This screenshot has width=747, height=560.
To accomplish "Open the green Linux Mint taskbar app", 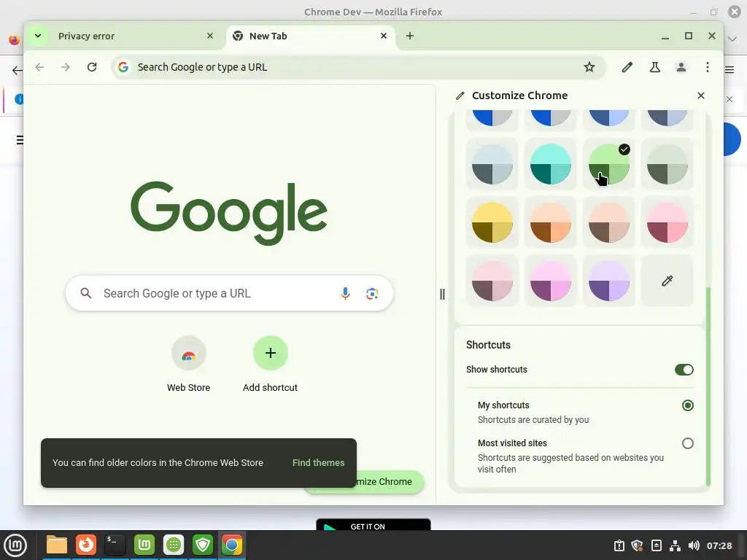I will tap(144, 545).
